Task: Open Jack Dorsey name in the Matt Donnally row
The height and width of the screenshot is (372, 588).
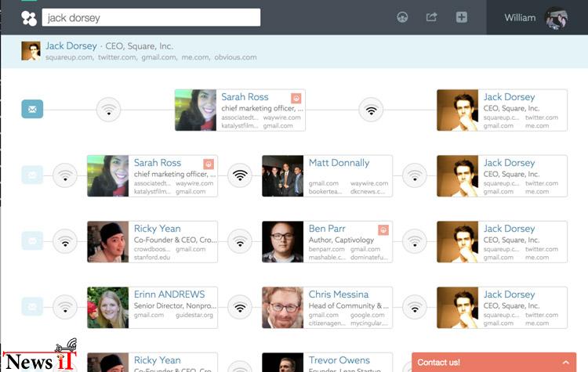Action: click(510, 163)
